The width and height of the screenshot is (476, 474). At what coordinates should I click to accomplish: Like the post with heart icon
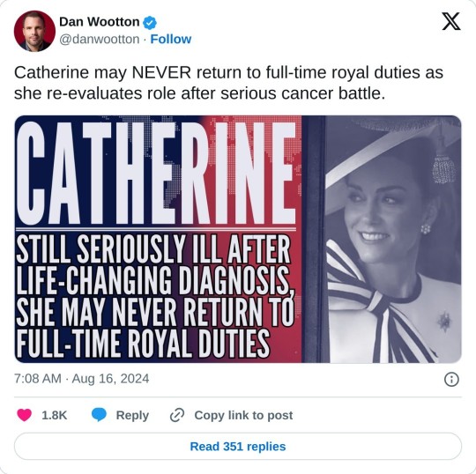click(25, 415)
